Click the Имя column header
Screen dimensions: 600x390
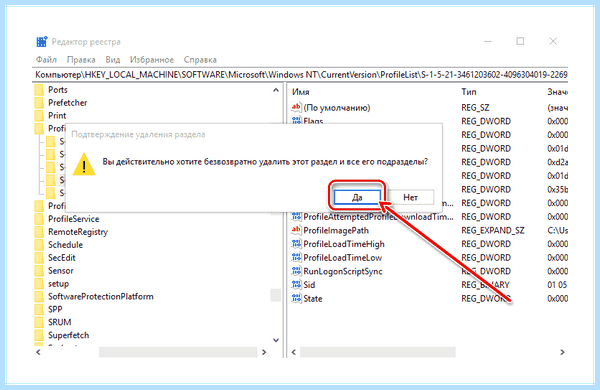pyautogui.click(x=300, y=92)
